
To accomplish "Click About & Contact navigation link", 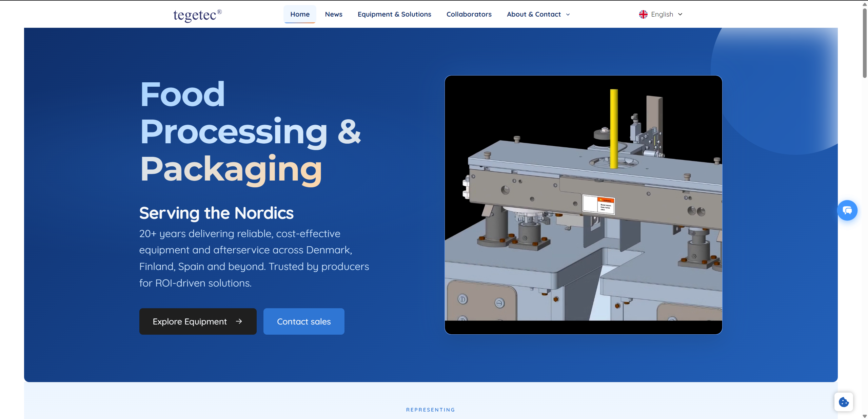I will tap(534, 14).
